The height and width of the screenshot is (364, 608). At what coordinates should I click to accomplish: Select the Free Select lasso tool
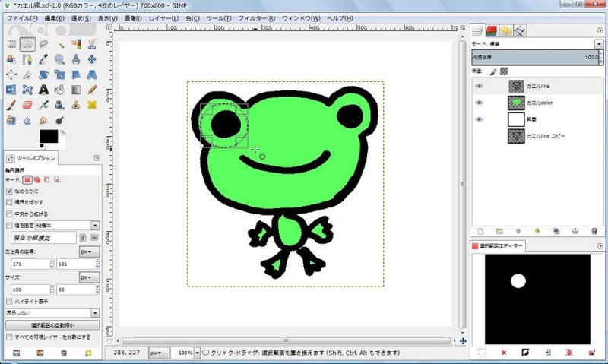[43, 44]
